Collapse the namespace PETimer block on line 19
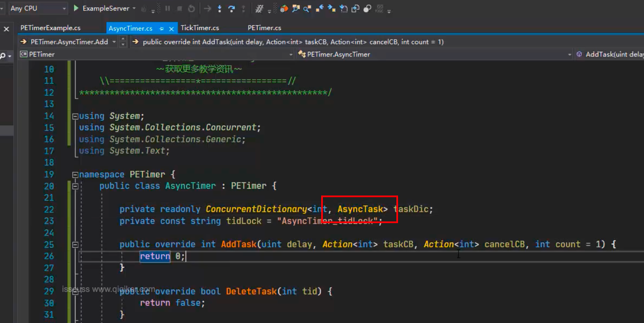The height and width of the screenshot is (323, 644). coord(75,174)
